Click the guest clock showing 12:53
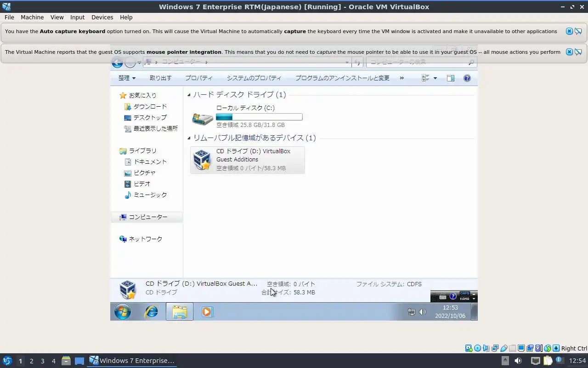The width and height of the screenshot is (588, 368). [x=450, y=308]
